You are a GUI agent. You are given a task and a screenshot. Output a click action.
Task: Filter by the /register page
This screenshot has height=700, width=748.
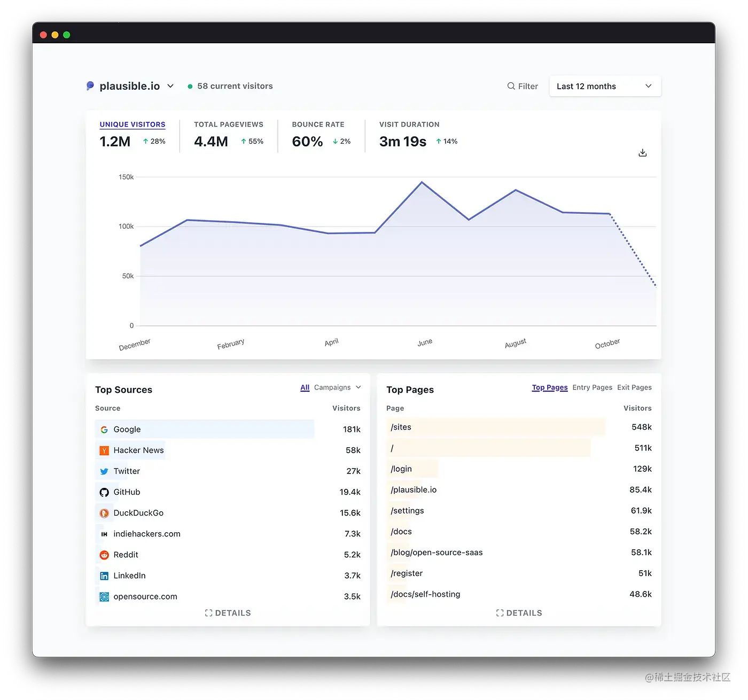point(407,573)
